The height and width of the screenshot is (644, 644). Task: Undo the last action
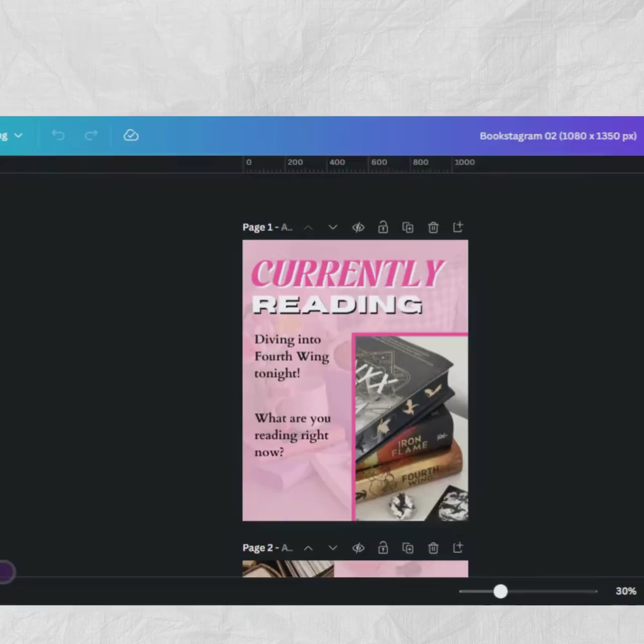point(58,135)
